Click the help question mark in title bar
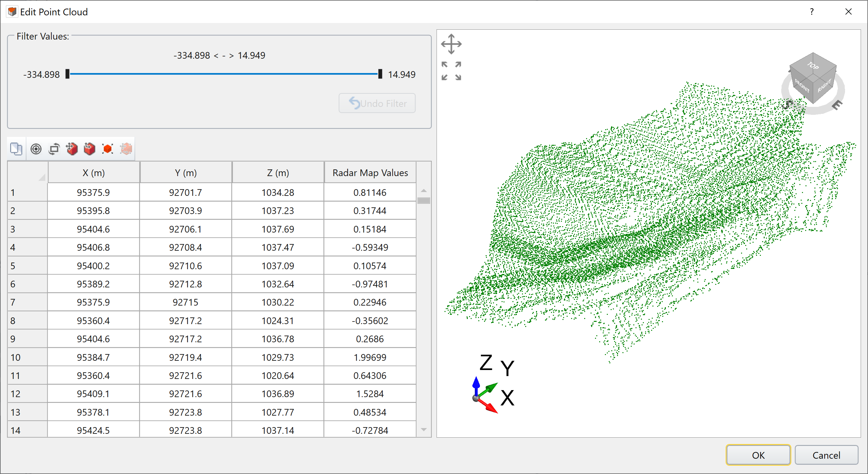The image size is (868, 474). click(812, 12)
